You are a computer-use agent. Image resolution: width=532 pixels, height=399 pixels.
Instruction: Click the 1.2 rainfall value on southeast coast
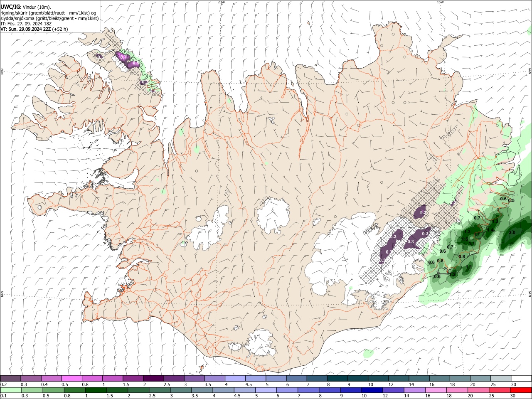tap(453, 274)
